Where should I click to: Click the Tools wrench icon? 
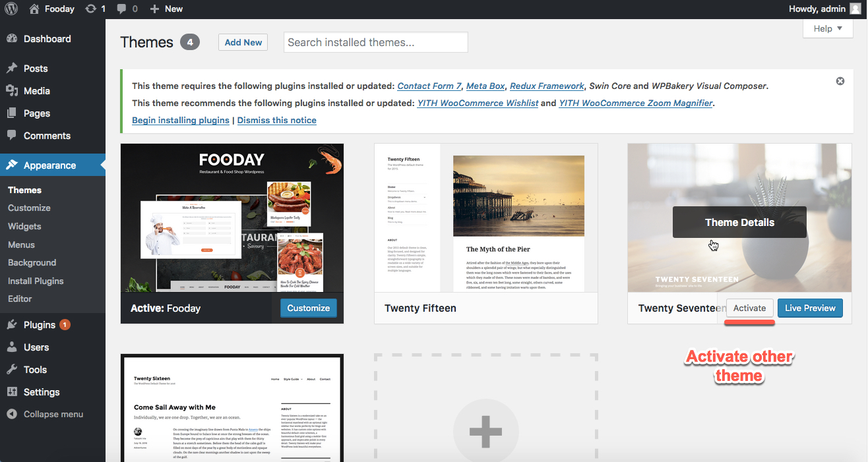click(12, 369)
